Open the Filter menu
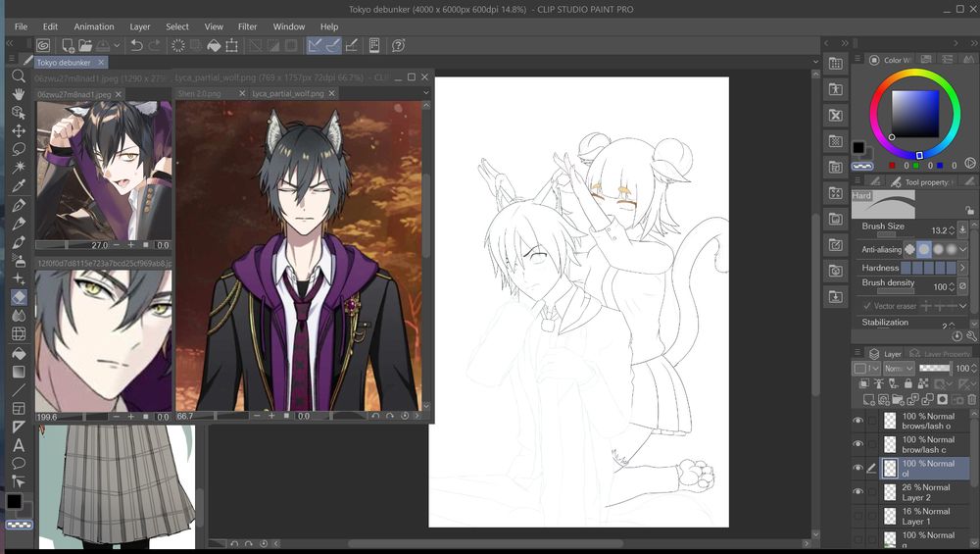This screenshot has height=554, width=980. coord(248,26)
